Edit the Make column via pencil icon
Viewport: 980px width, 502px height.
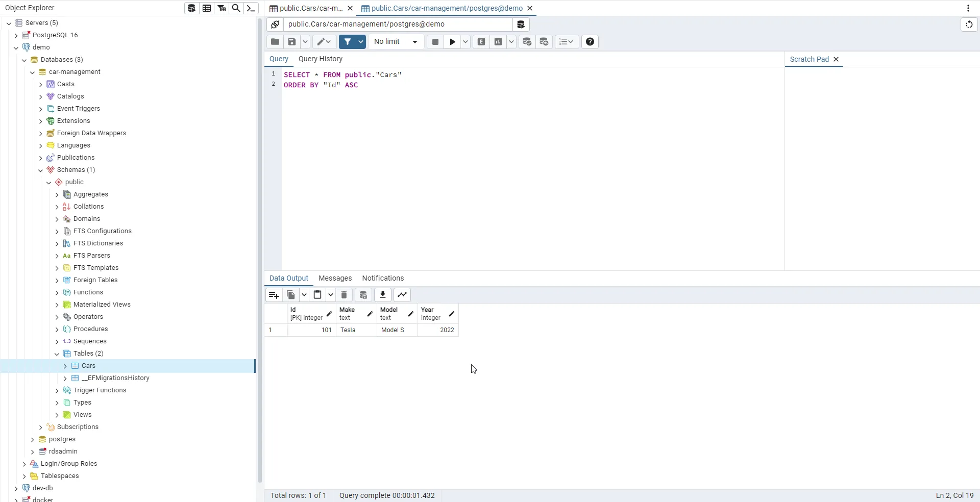click(370, 314)
